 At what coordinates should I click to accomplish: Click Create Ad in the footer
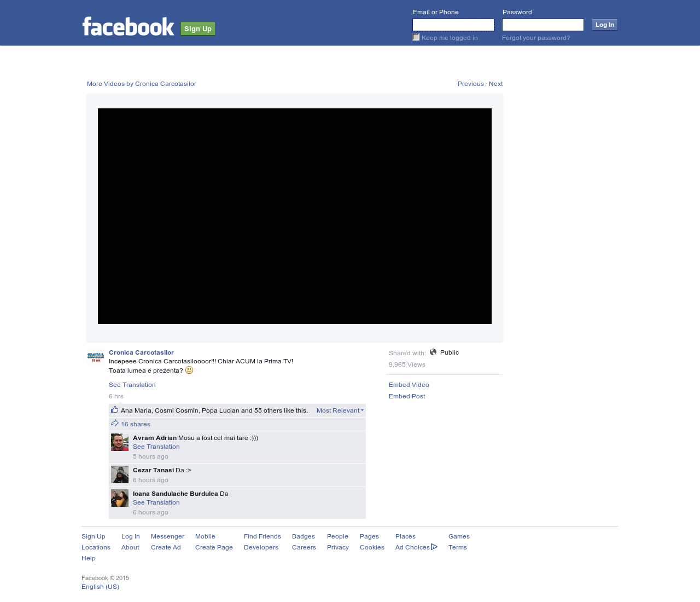[166, 547]
